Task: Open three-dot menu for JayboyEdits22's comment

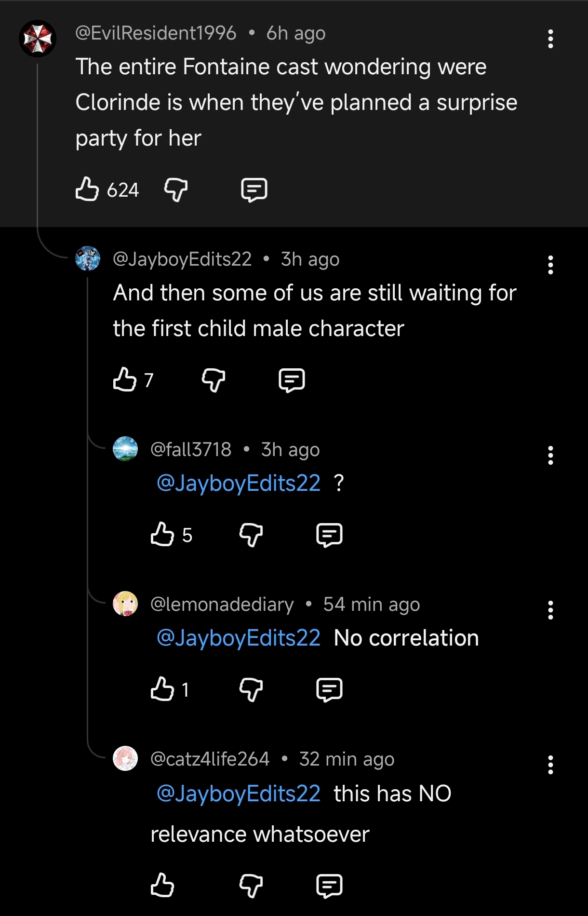Action: pos(550,265)
